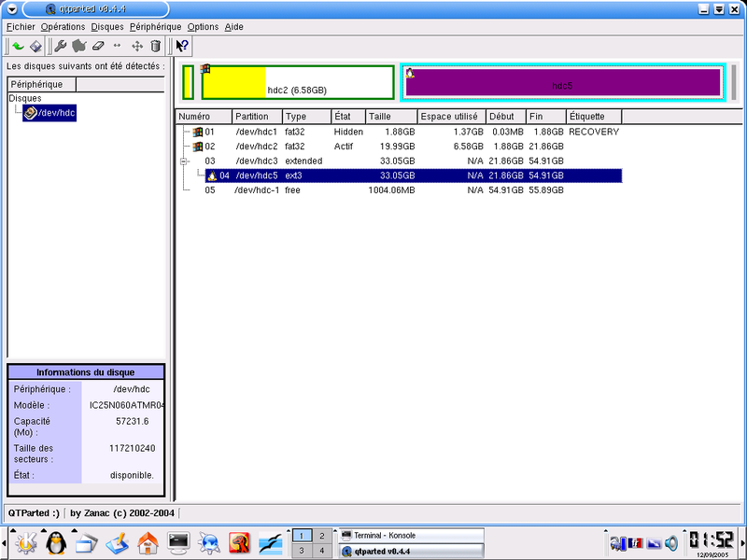Click the Partition column header
The width and height of the screenshot is (747, 560).
coord(258,117)
